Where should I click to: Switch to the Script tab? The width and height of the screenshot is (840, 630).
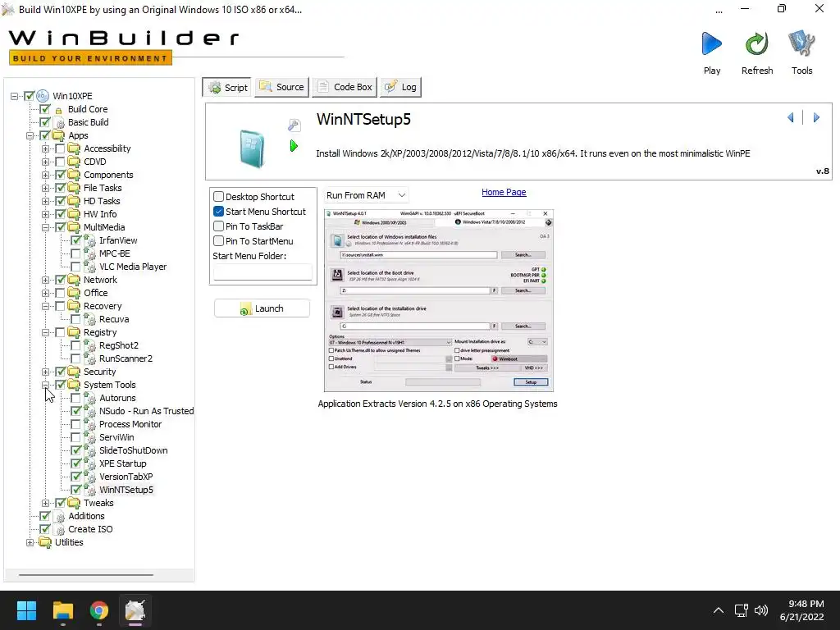tap(229, 87)
